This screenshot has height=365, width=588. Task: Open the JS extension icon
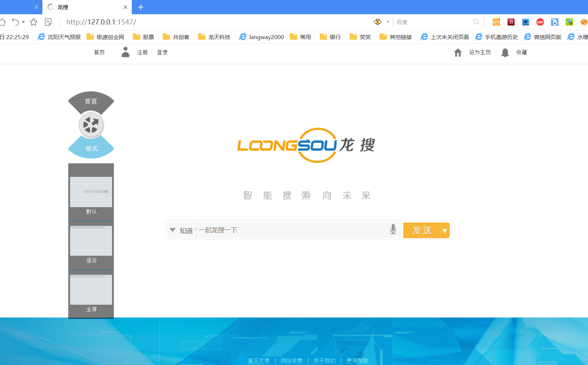[511, 22]
